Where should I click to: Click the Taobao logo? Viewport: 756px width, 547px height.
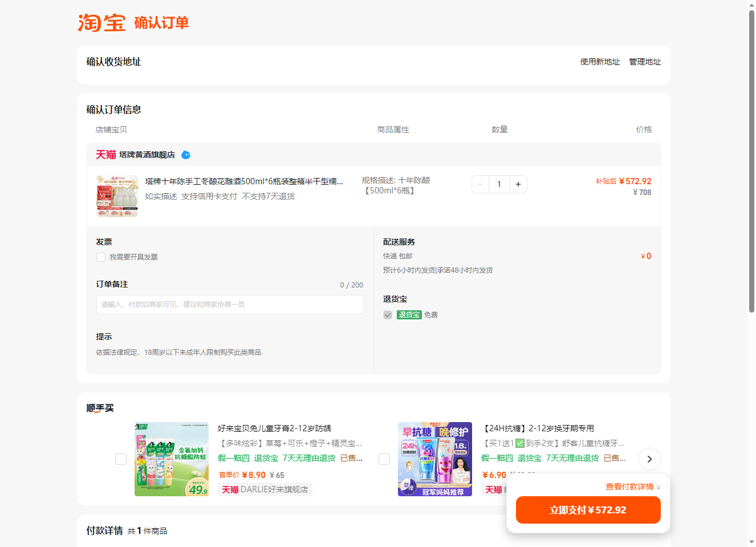[x=101, y=23]
